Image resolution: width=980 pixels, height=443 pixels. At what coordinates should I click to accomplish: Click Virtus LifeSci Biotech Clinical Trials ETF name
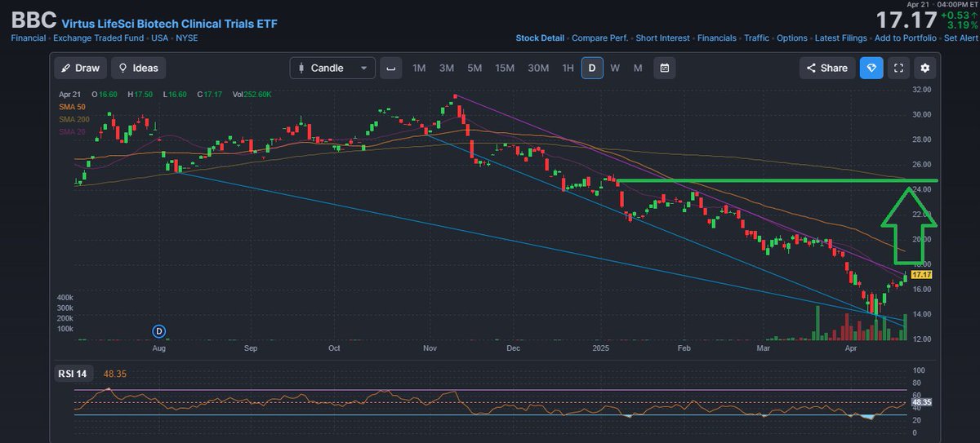tap(169, 24)
